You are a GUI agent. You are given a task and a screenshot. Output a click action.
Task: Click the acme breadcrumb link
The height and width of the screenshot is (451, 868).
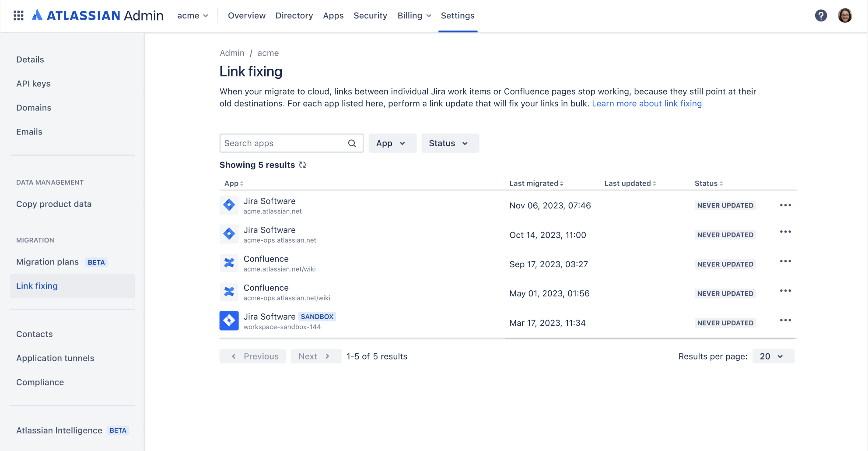268,53
